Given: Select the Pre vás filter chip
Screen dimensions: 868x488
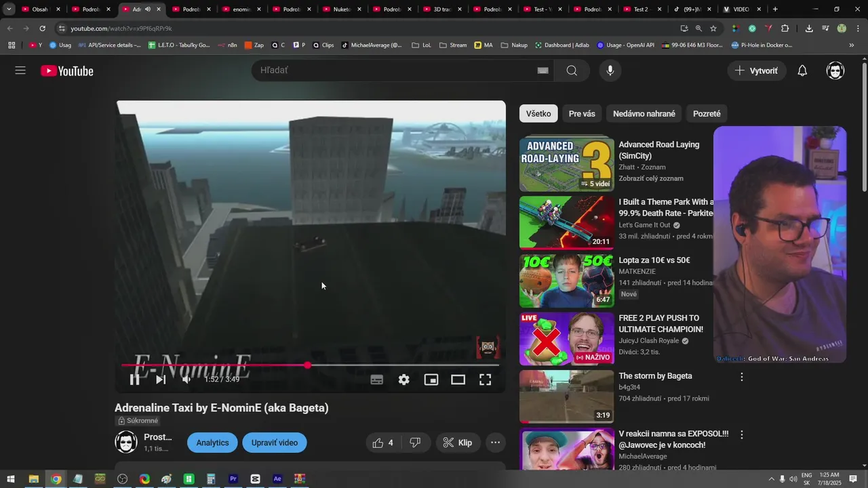Looking at the screenshot, I should click(582, 114).
